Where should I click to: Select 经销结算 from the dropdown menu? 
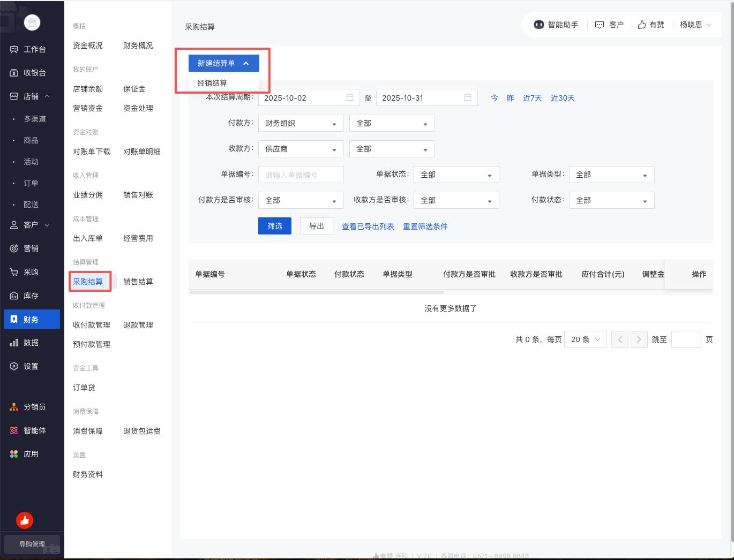pos(212,83)
